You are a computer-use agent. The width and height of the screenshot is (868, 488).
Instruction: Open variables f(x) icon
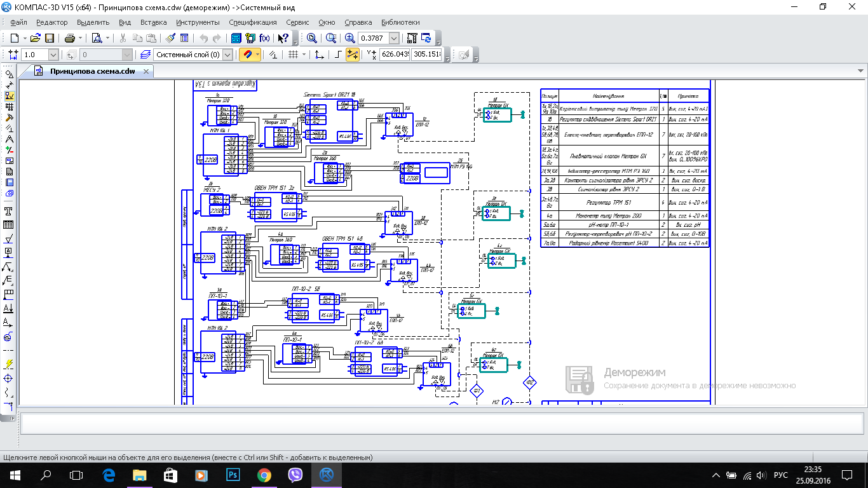coord(264,38)
